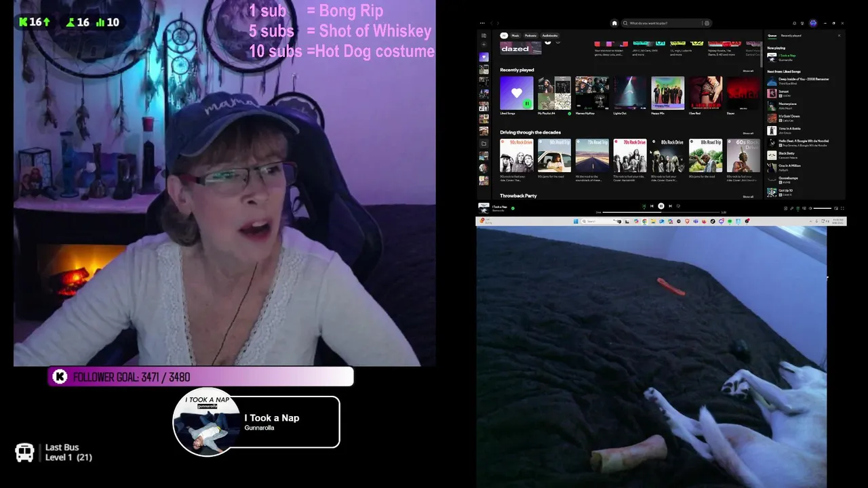Show all Driving through the decades
Screen dimensions: 868x488
(x=748, y=134)
